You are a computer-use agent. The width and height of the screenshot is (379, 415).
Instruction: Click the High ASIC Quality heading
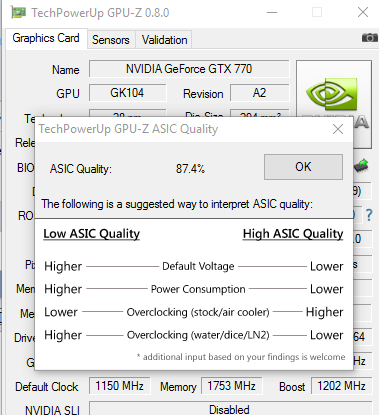click(293, 234)
